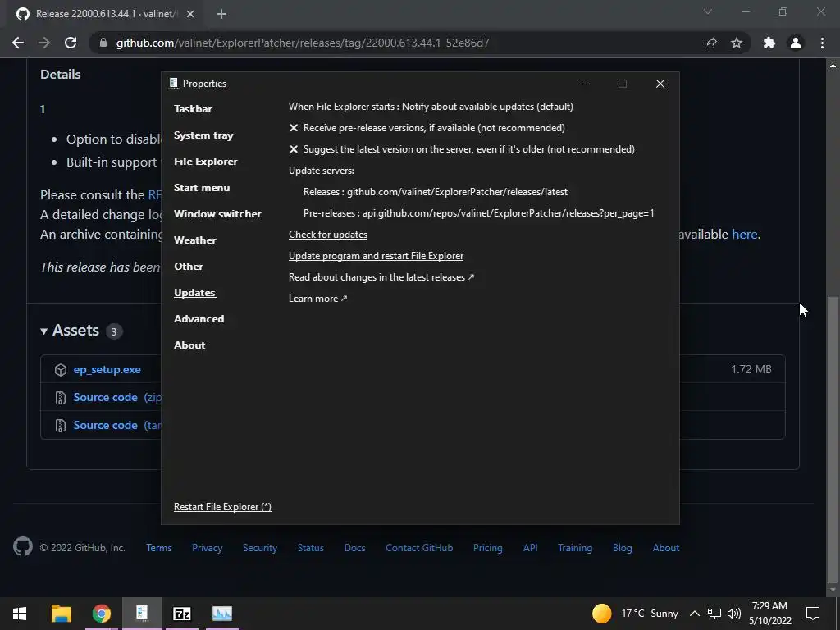Select Taskbar section in Properties

(193, 109)
